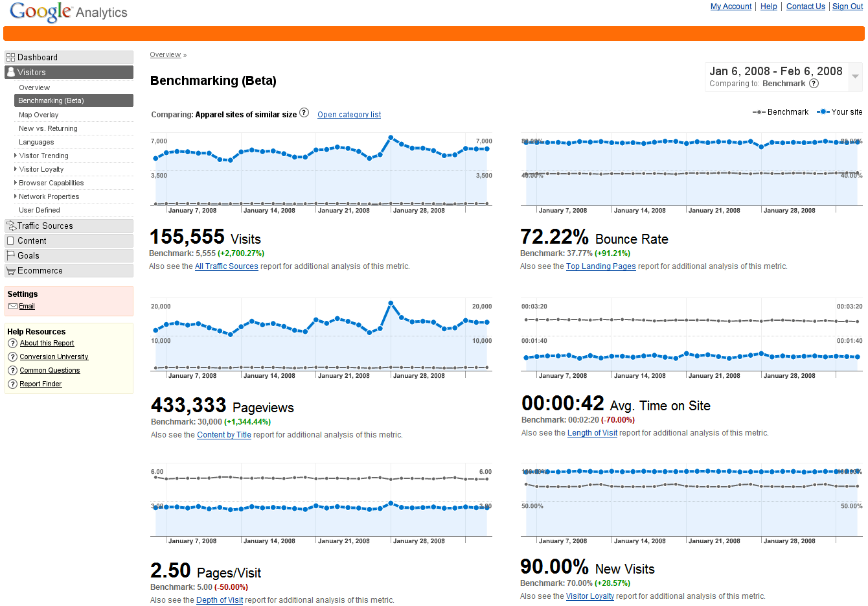The height and width of the screenshot is (606, 868).
Task: Open the Report Finder link
Action: pyautogui.click(x=41, y=384)
